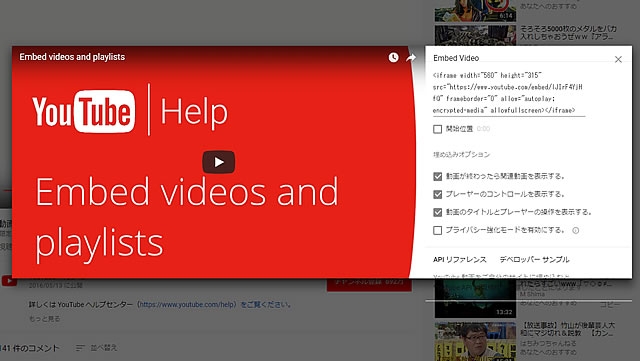The height and width of the screenshot is (361, 640).
Task: Click the コピー copy button
Action: coord(610,305)
